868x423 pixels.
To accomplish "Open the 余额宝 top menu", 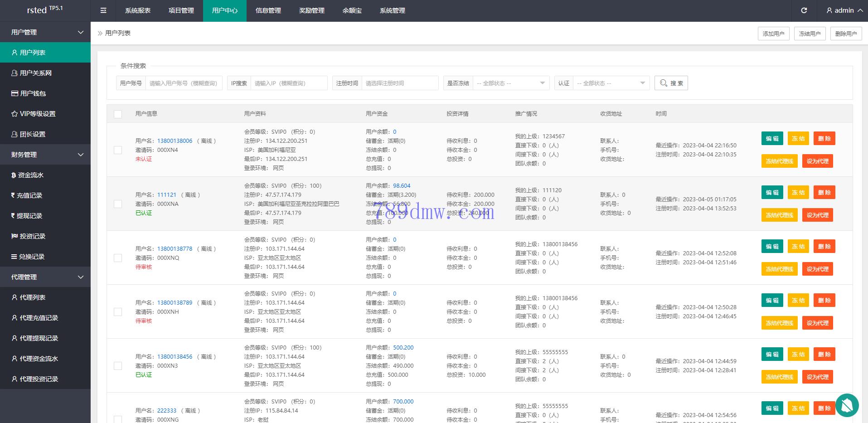I will tap(352, 10).
